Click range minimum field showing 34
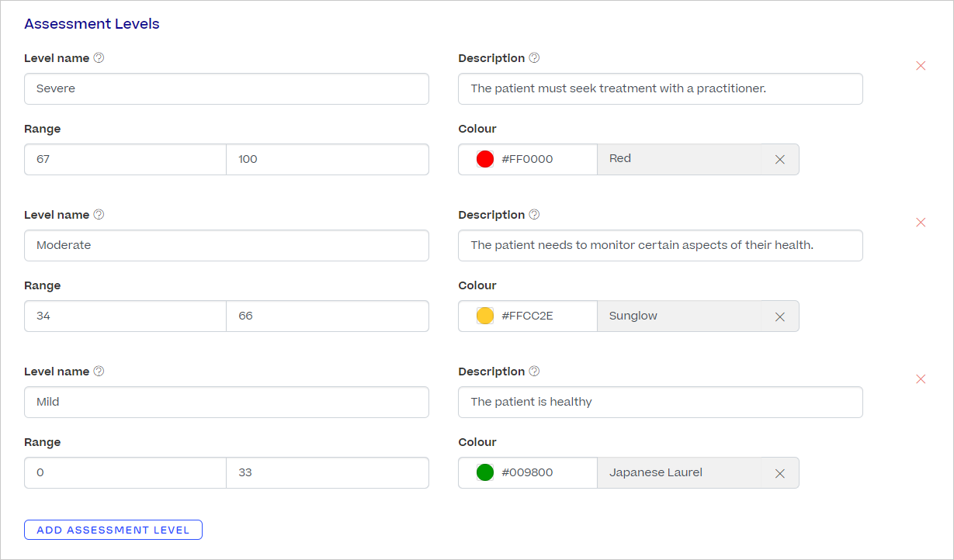The width and height of the screenshot is (954, 560). click(x=125, y=316)
